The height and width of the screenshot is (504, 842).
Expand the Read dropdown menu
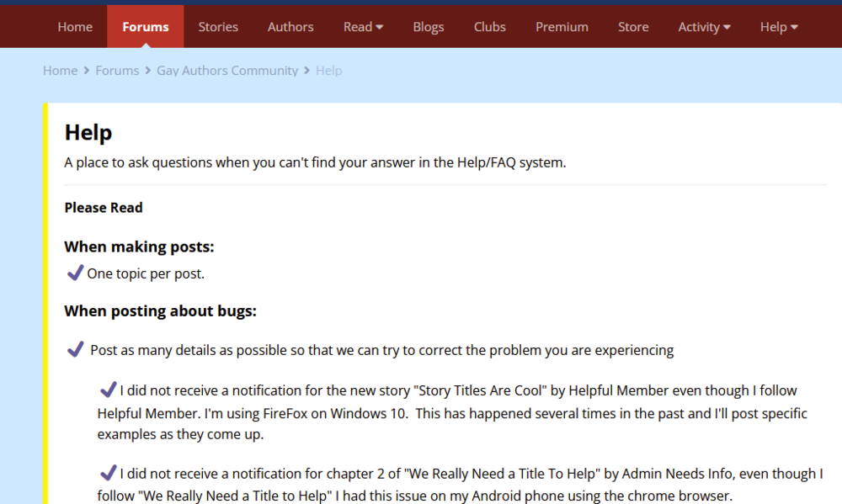point(363,27)
